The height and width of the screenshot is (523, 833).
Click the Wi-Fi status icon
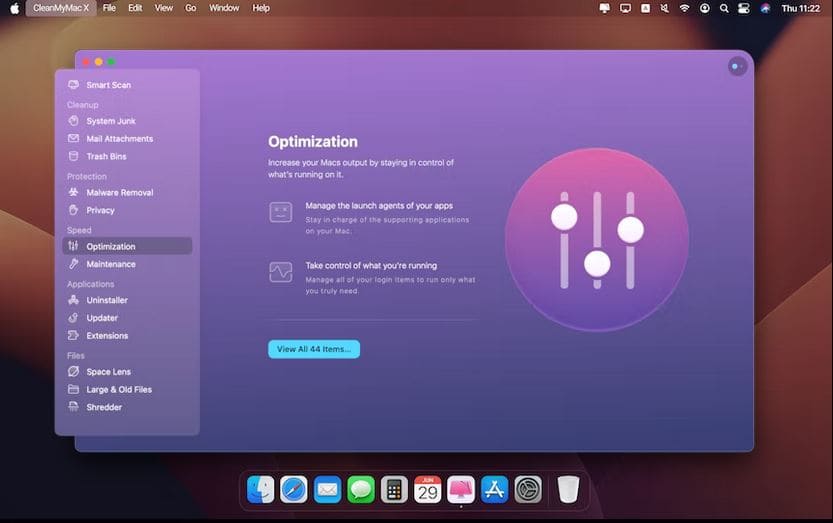tap(684, 8)
